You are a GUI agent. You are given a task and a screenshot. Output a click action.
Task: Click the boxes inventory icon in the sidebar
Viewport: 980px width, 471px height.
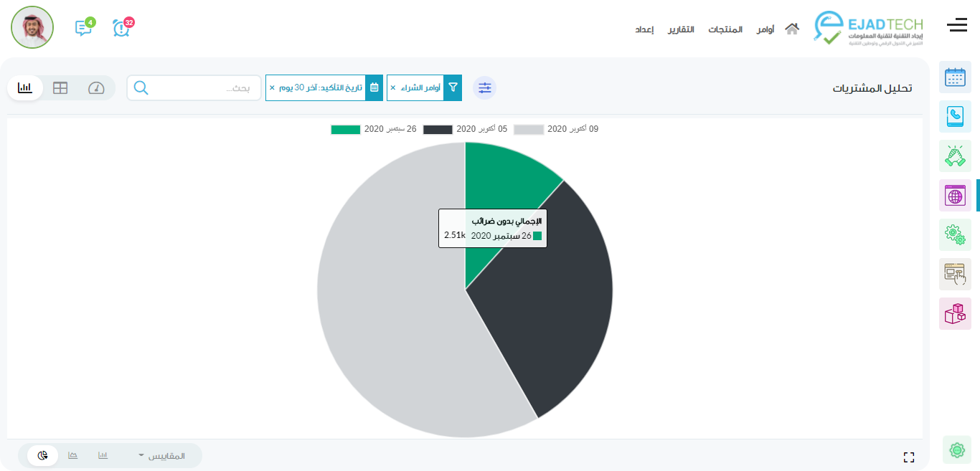(955, 313)
